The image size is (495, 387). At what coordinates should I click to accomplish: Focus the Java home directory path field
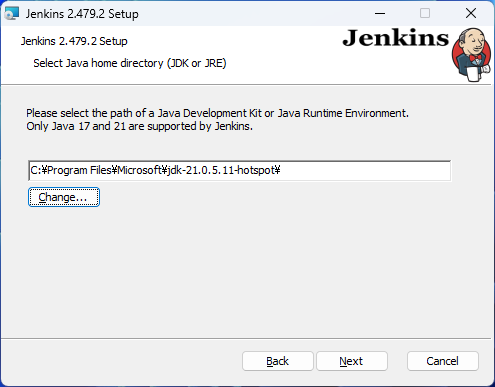[240, 170]
